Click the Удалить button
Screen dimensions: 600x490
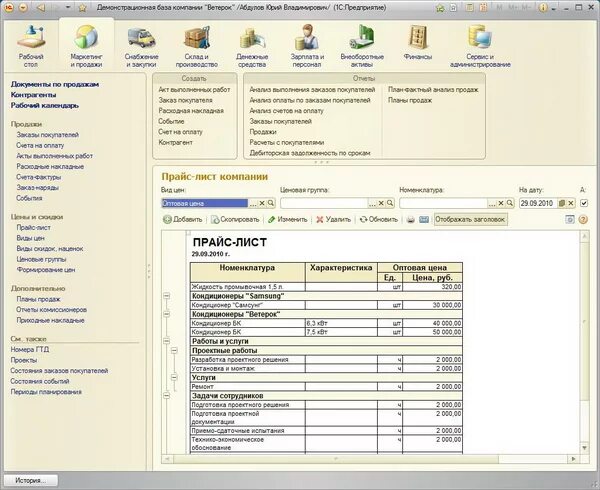333,220
